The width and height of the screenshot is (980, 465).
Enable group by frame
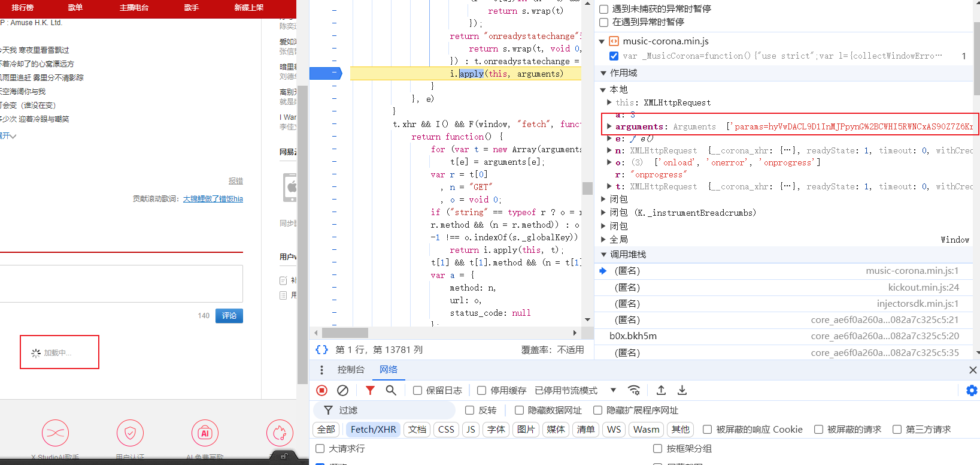tap(657, 448)
